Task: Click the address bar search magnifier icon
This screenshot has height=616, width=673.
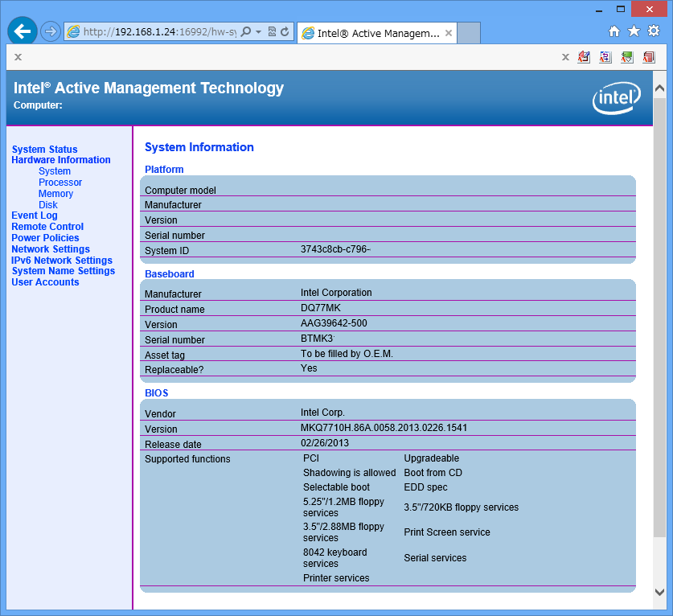Action: tap(246, 32)
